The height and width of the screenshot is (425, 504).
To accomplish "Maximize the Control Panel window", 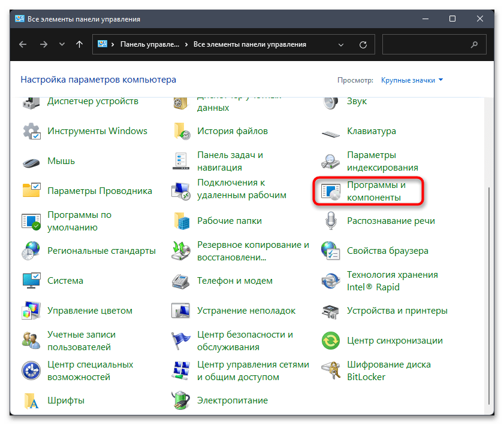I will (x=452, y=19).
